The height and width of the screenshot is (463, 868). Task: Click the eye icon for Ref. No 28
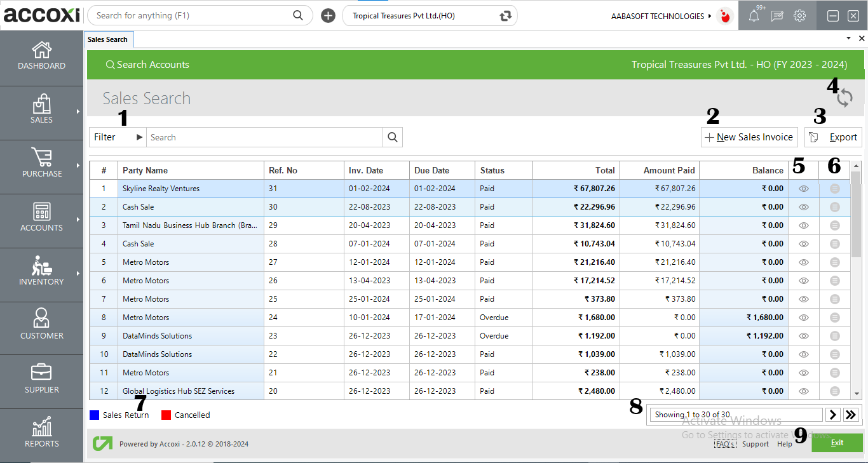point(804,244)
